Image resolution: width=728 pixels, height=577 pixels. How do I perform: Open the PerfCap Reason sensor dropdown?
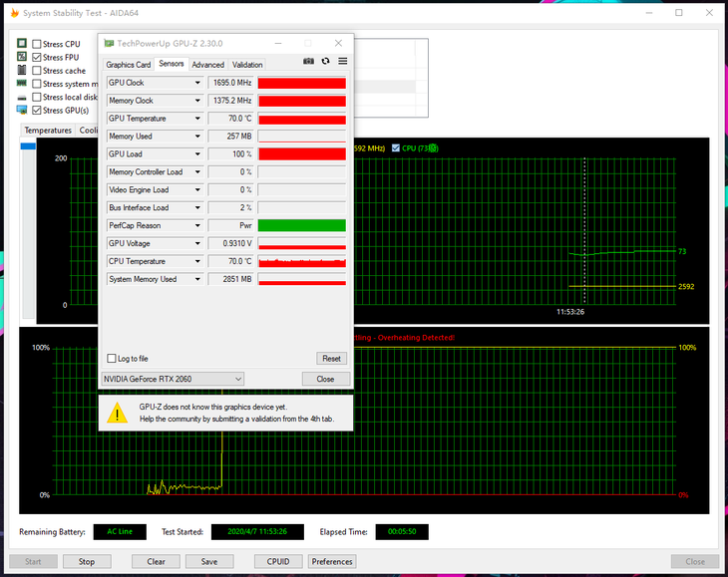197,226
